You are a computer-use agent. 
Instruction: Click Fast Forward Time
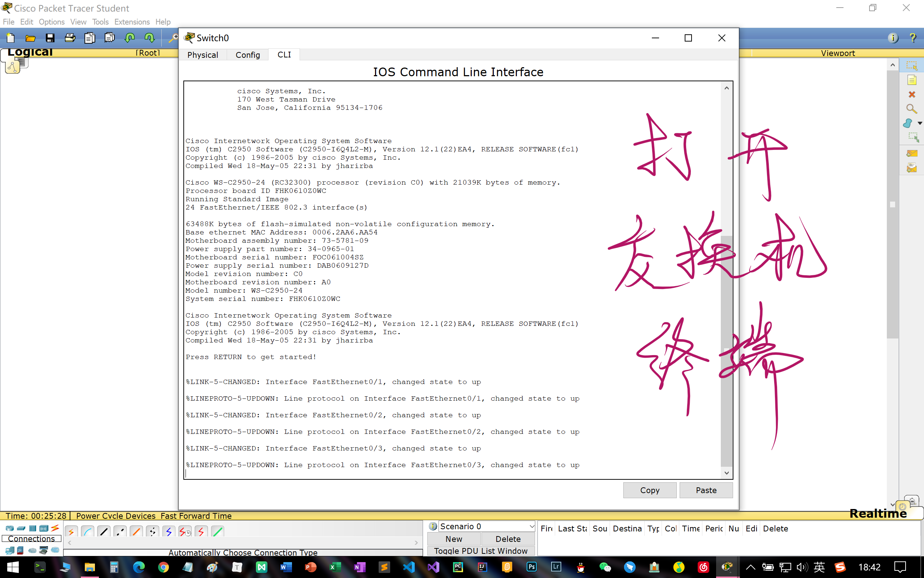196,516
